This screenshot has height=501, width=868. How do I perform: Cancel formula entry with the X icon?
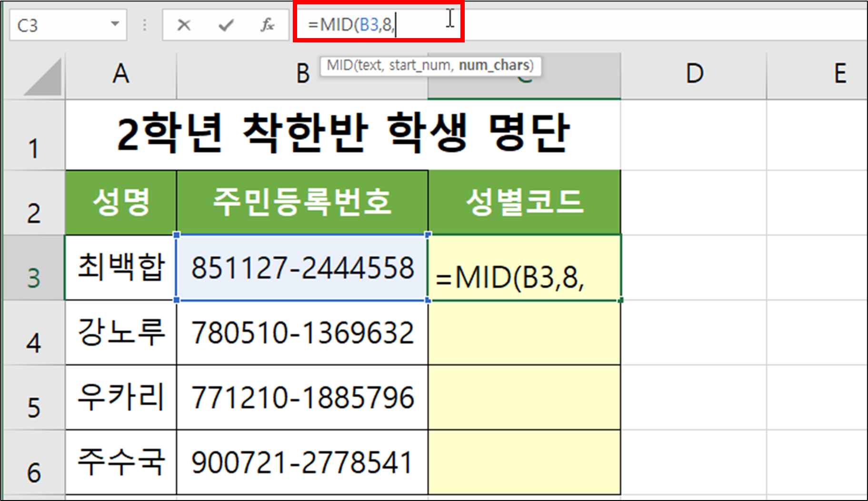183,24
